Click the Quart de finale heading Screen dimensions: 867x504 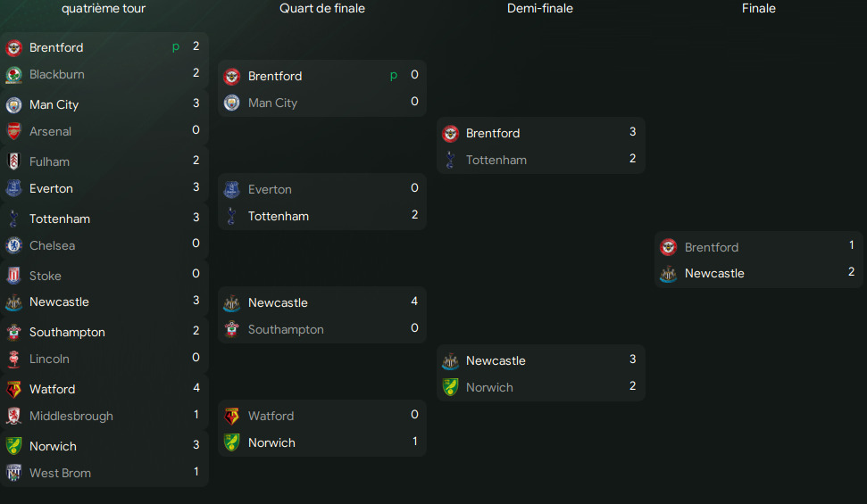[322, 8]
